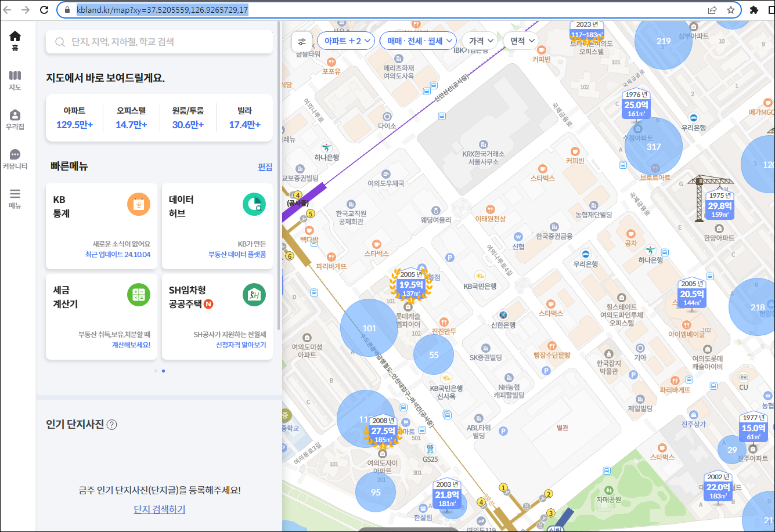Click the SH임차형 공공주택 house icon

[254, 295]
